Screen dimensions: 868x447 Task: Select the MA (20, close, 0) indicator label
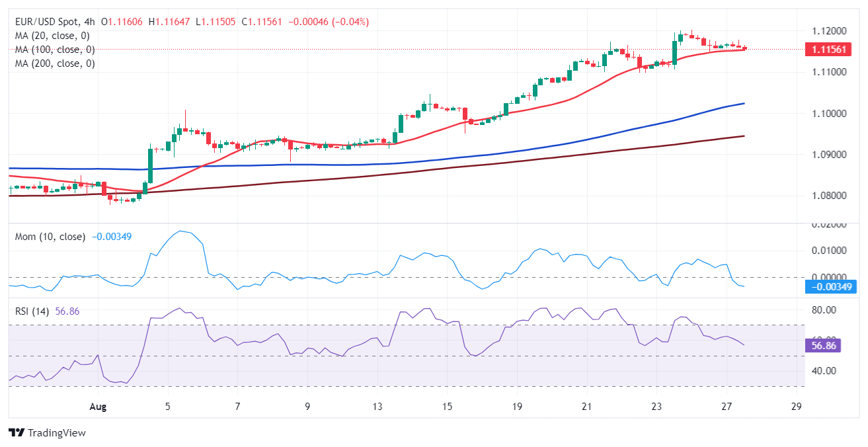click(x=52, y=36)
